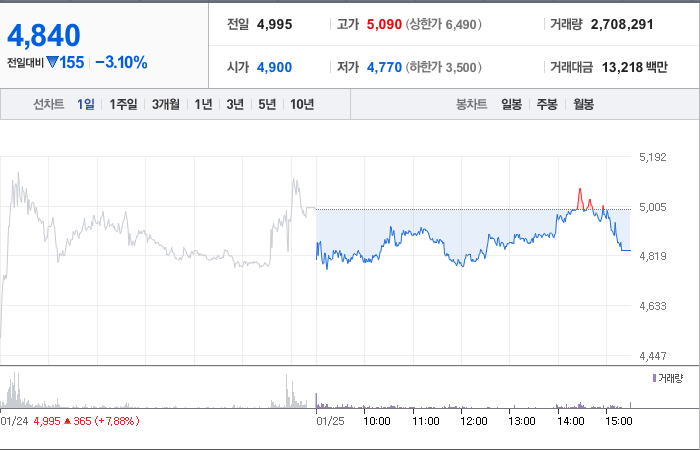This screenshot has width=700, height=450.
Task: Show the 5년 line chart
Action: click(267, 104)
